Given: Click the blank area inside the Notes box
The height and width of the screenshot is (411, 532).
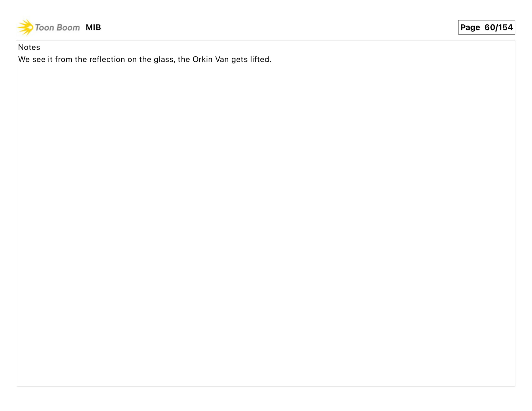Looking at the screenshot, I should click(265, 222).
